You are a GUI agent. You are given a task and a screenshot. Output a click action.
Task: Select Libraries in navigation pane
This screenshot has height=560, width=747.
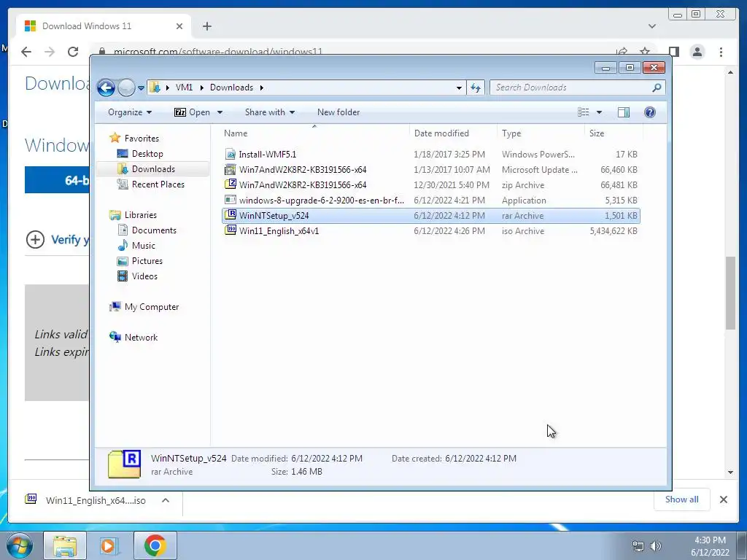(141, 215)
